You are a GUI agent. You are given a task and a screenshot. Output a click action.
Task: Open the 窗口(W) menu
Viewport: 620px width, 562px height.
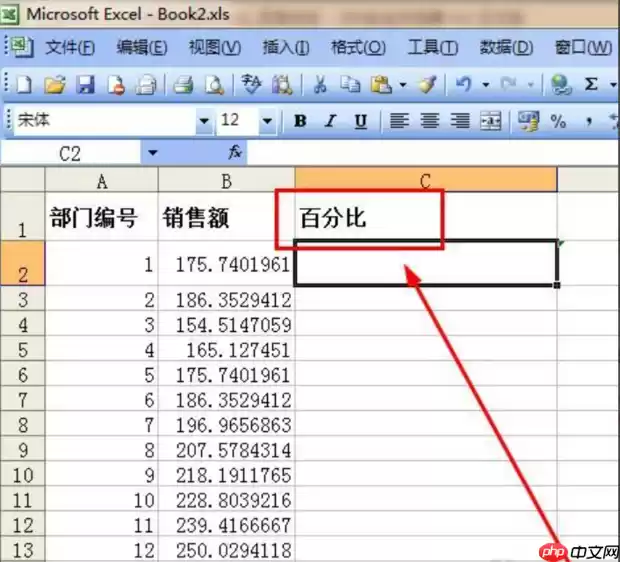pyautogui.click(x=583, y=48)
